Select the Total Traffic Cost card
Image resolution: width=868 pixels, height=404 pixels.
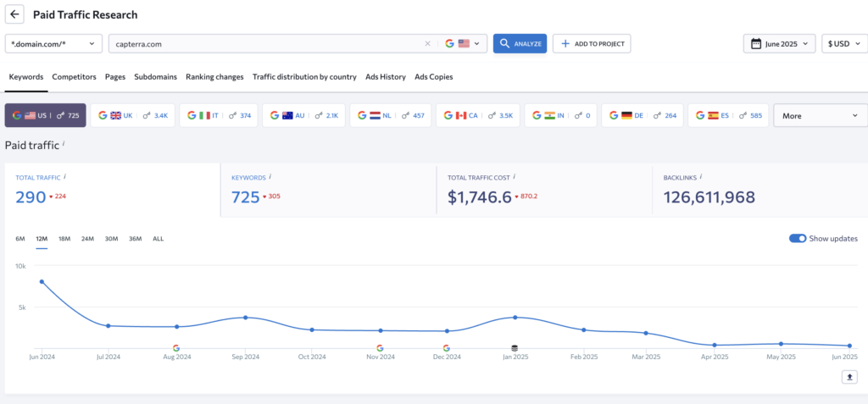tap(544, 190)
